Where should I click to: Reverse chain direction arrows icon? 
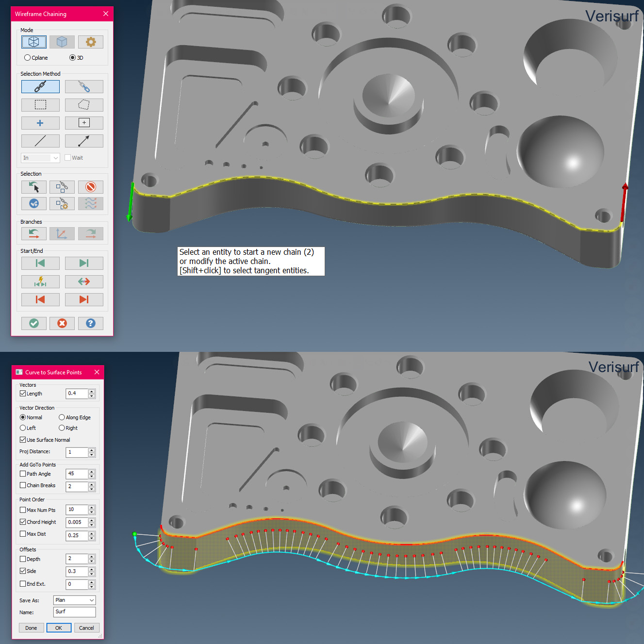tap(84, 281)
